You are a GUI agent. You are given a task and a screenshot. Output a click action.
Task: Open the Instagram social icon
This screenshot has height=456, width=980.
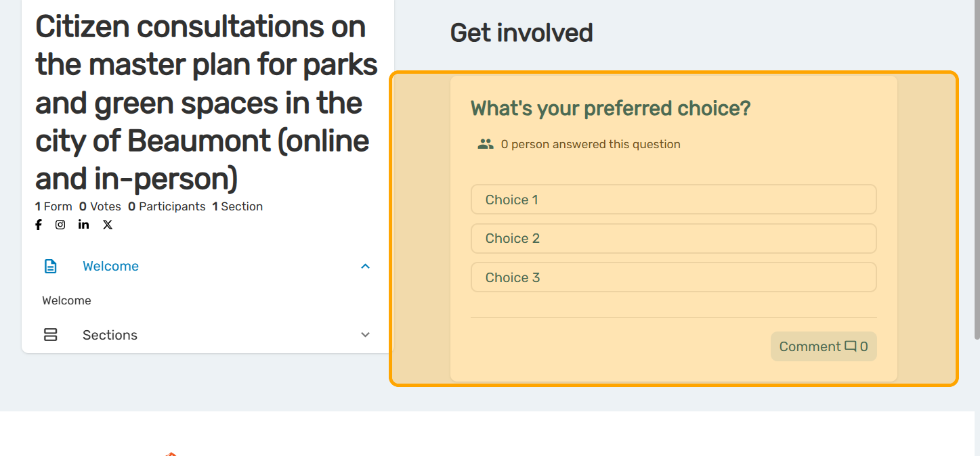pos(60,225)
